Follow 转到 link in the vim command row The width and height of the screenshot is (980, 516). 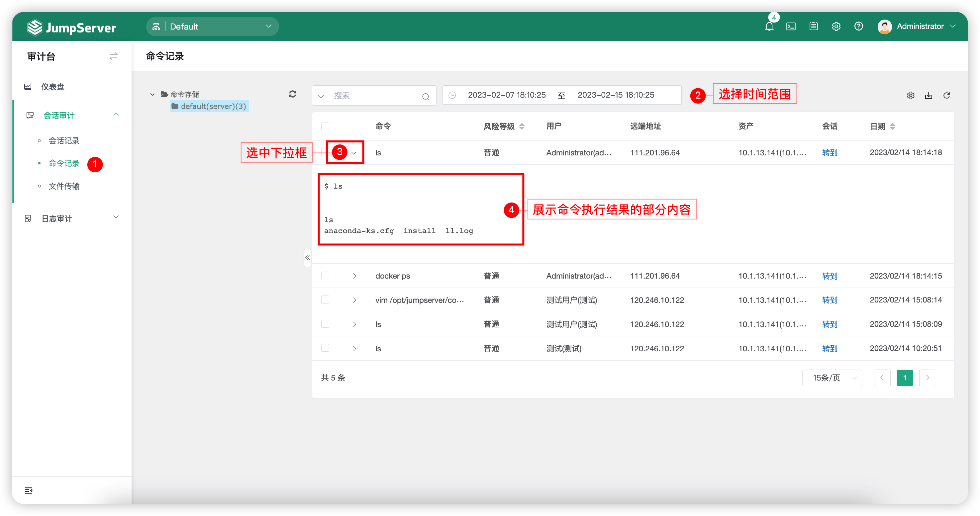point(830,300)
